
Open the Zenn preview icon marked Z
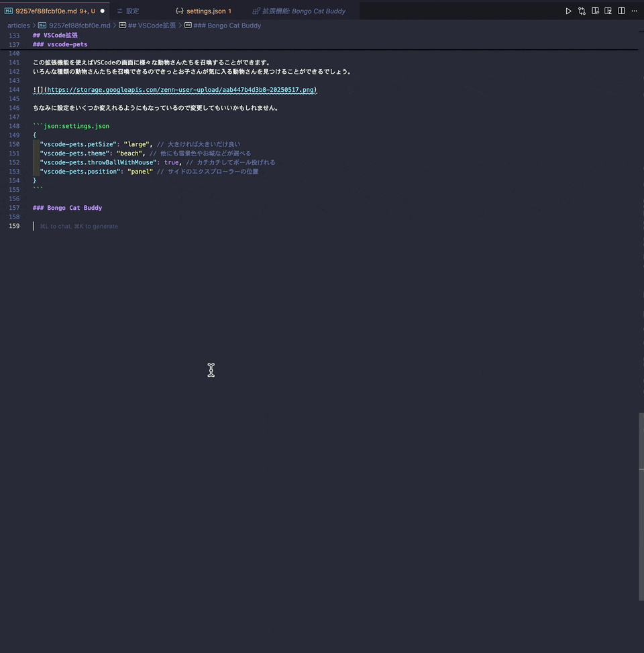pos(608,11)
